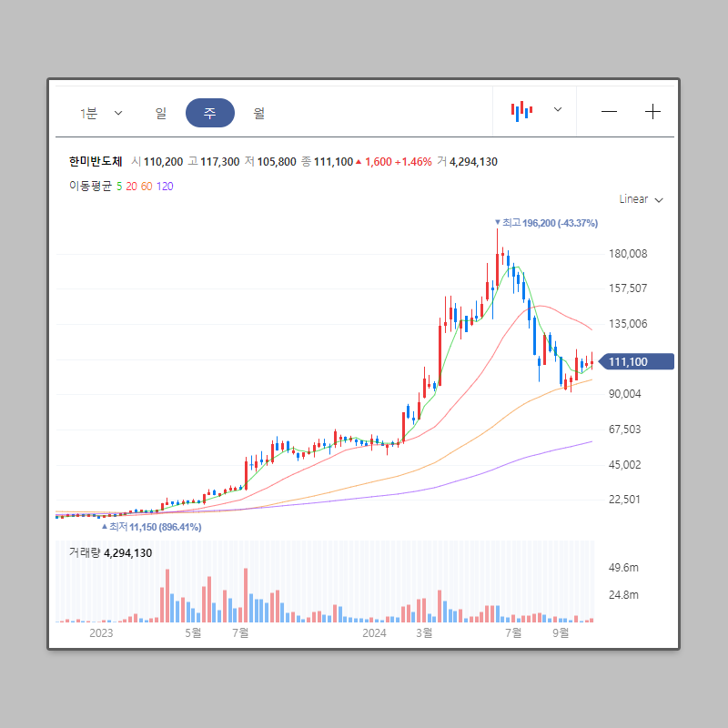Click the 한미반도체 stock name

96,162
